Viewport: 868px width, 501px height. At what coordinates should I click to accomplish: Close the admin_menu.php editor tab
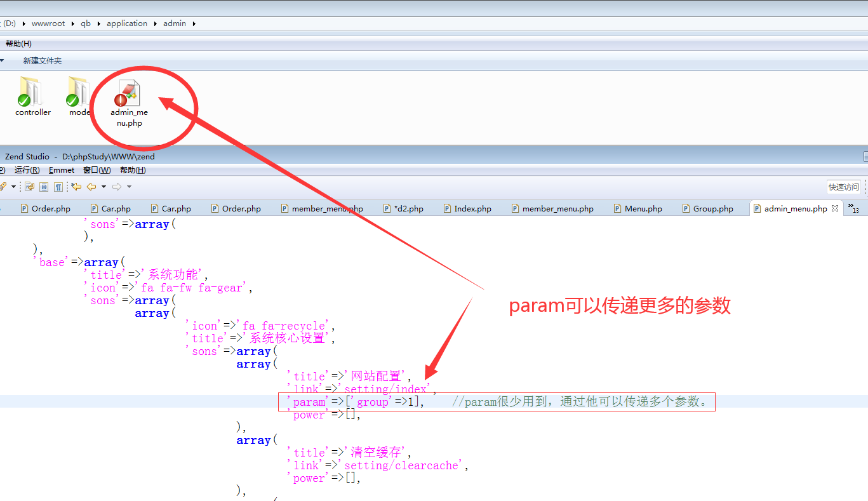pyautogui.click(x=835, y=208)
